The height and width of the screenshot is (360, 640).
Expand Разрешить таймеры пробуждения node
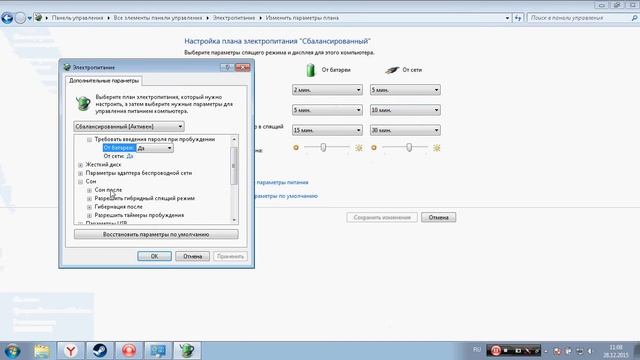(x=89, y=216)
